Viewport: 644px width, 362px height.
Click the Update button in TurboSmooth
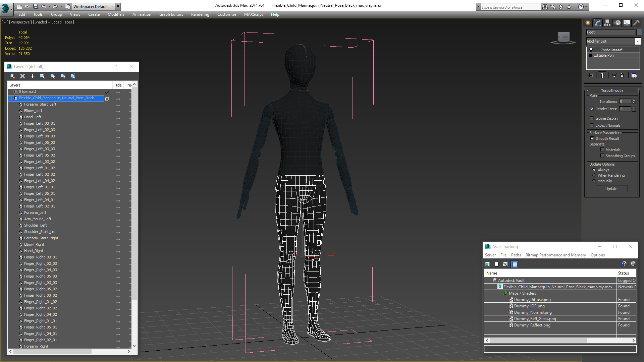pos(611,189)
